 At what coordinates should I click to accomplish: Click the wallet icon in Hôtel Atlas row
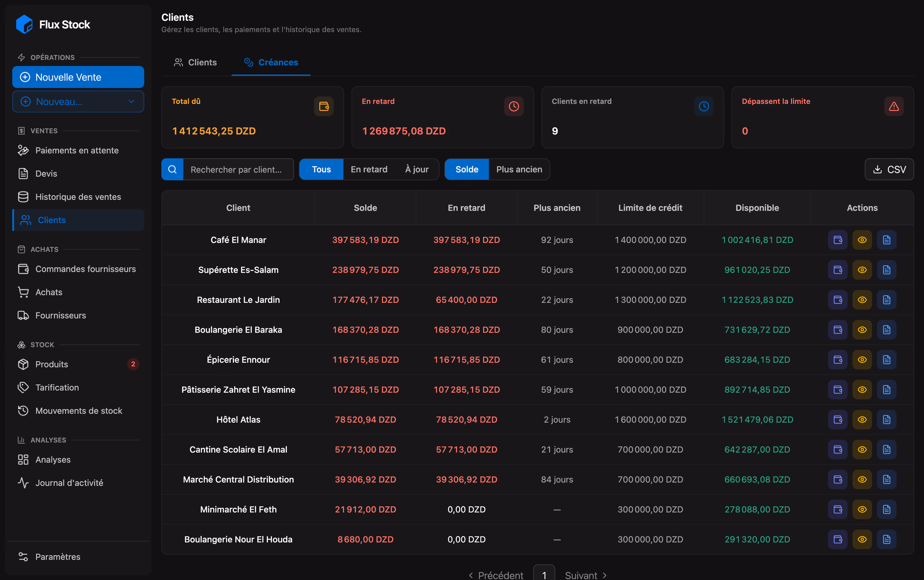point(838,420)
